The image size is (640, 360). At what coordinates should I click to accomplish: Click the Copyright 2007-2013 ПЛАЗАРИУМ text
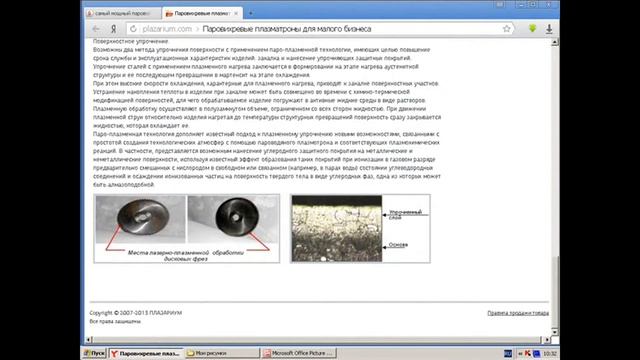tap(136, 313)
